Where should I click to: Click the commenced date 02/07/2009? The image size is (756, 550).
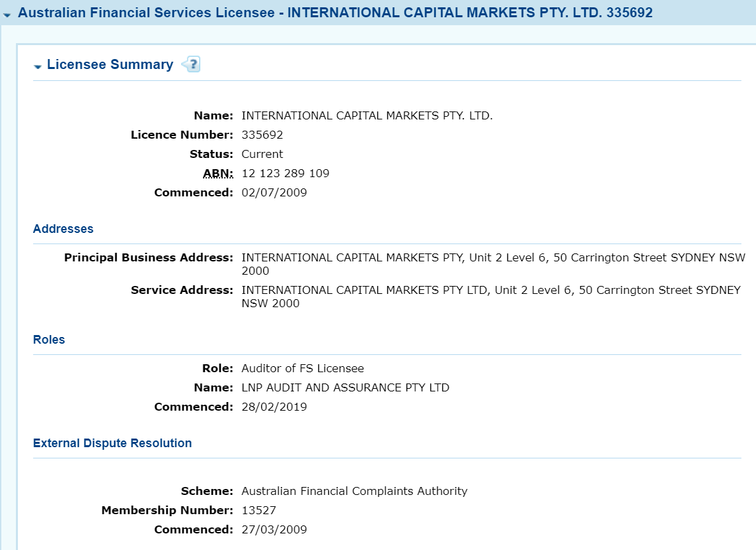(274, 192)
